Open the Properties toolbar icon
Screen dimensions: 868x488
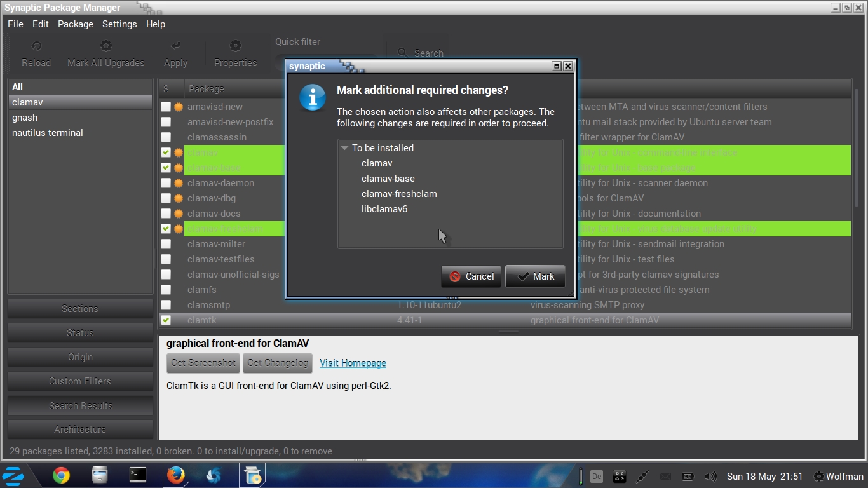coord(235,46)
